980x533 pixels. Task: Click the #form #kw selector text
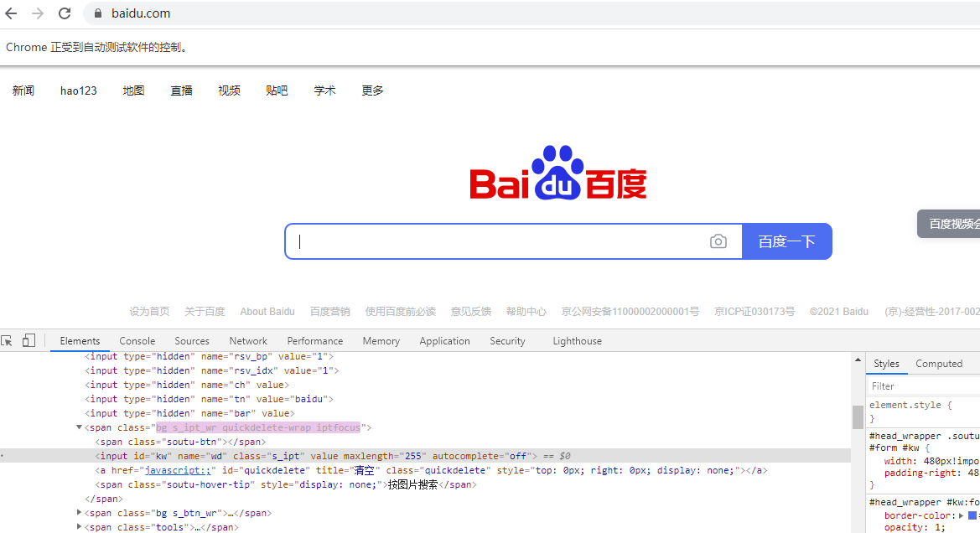[x=894, y=448]
